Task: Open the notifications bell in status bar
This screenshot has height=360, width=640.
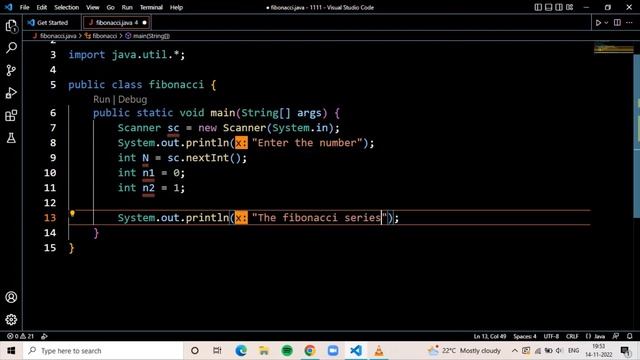Action: point(630,336)
